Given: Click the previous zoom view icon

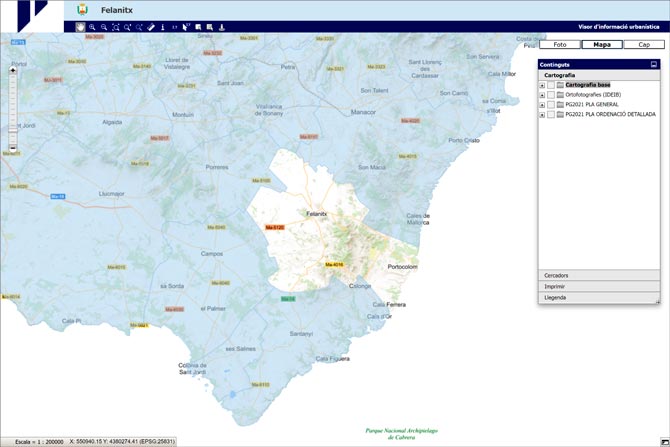Looking at the screenshot, I should pyautogui.click(x=127, y=27).
